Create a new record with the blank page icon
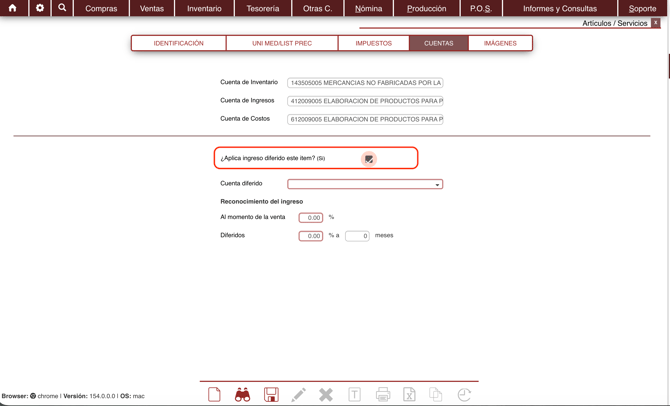The image size is (670, 406). 215,394
